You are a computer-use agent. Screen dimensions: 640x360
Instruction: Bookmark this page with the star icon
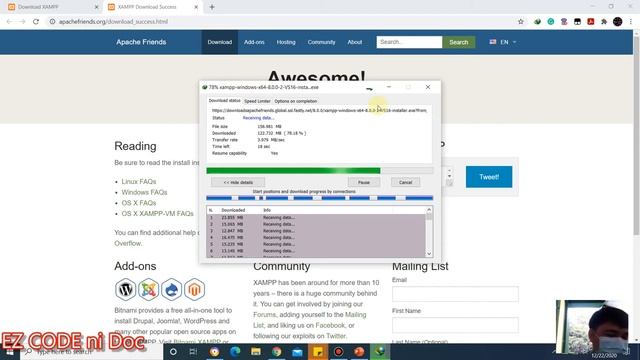point(521,22)
